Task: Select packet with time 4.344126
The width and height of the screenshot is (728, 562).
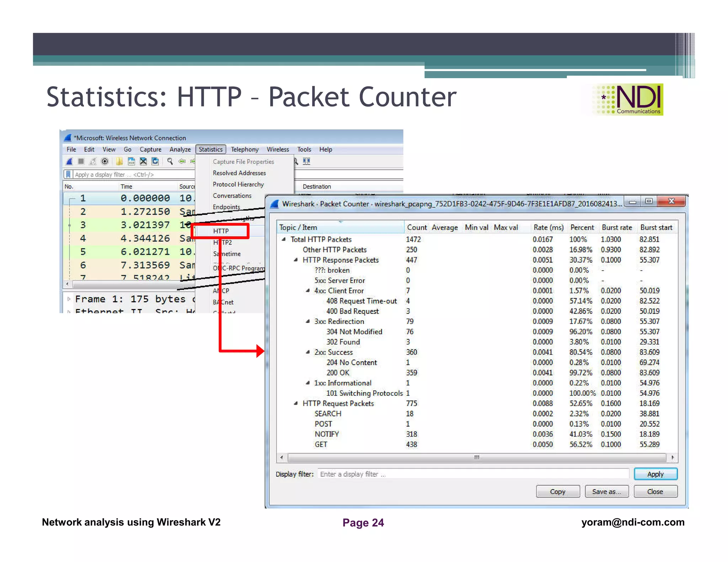Action: [x=129, y=238]
